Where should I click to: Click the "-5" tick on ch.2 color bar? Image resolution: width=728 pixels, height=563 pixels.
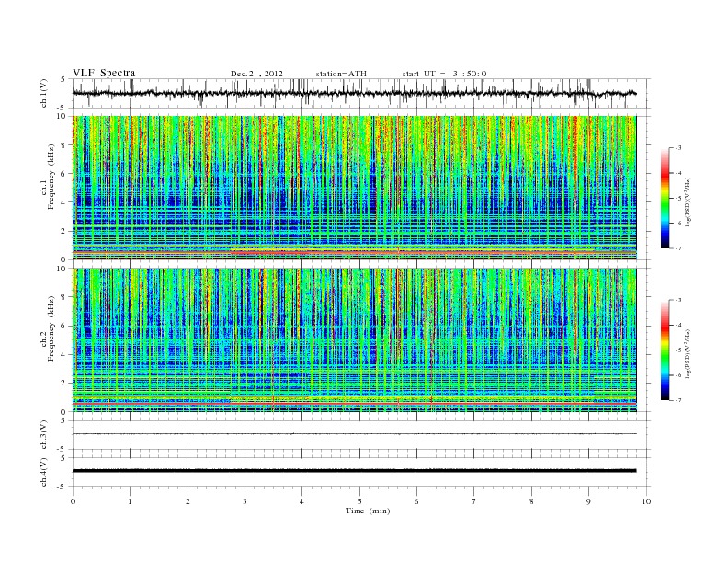coord(678,350)
